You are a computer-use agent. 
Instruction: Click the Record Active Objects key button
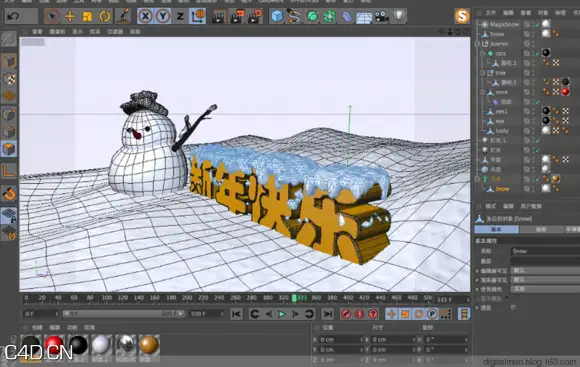346,314
